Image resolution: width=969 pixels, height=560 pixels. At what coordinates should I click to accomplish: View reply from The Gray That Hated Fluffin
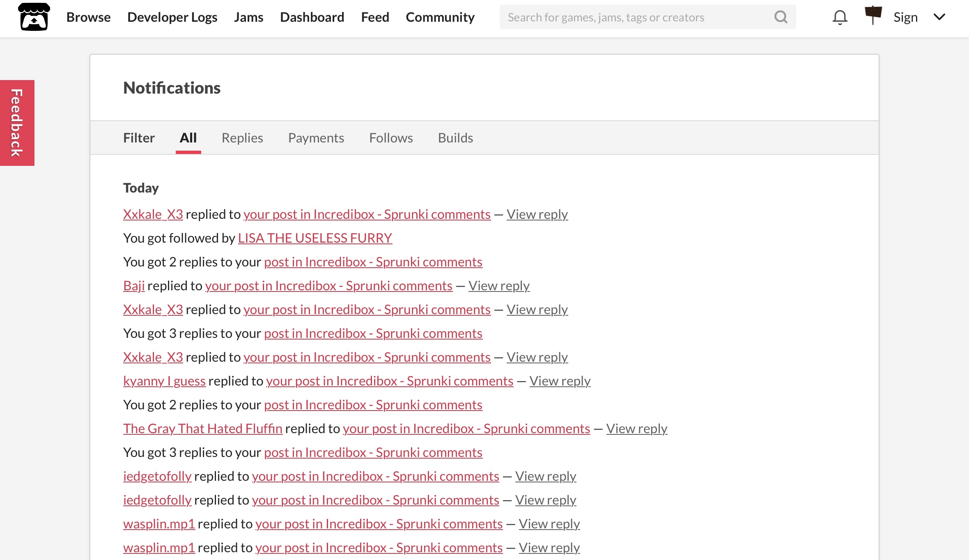point(637,429)
